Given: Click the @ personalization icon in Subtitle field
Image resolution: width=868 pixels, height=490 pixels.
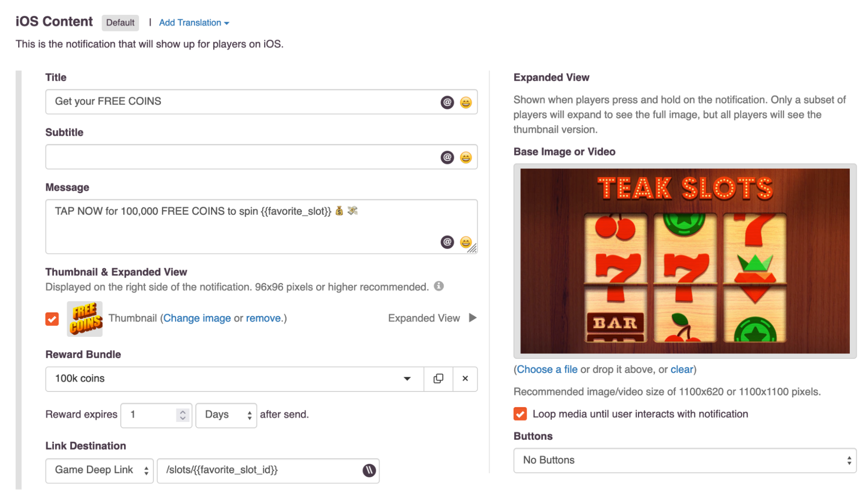Looking at the screenshot, I should point(447,157).
